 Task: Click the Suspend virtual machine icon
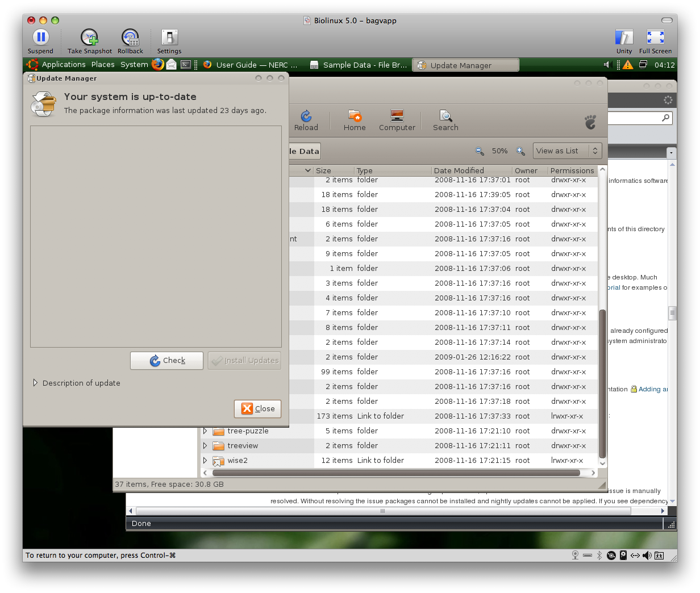click(40, 38)
